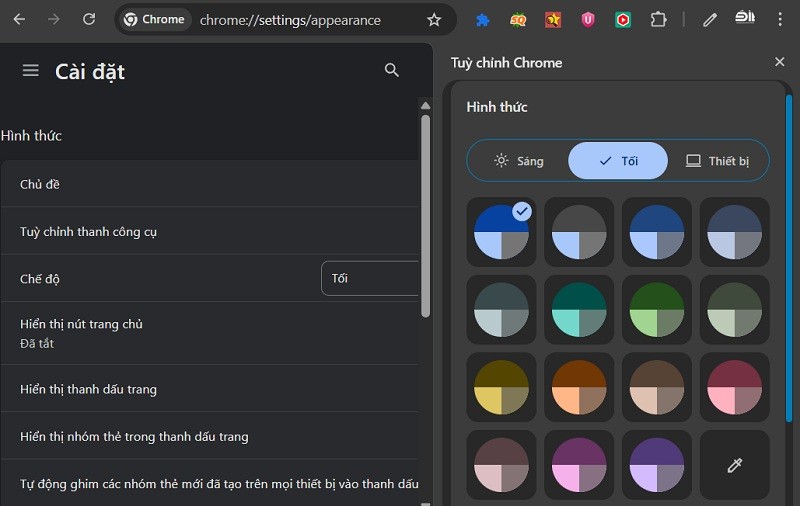The width and height of the screenshot is (800, 506).
Task: Click the settings page vertical scrollbar thumb
Action: [426, 216]
